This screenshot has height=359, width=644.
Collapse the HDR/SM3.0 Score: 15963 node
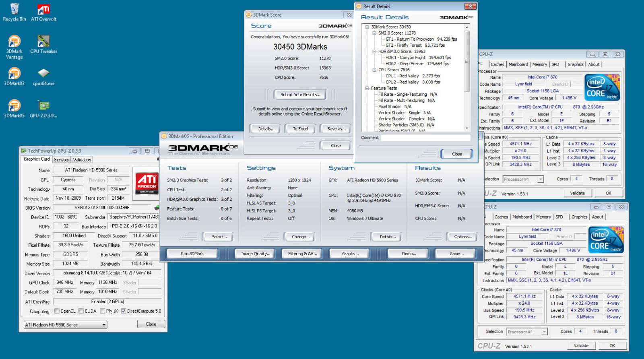point(374,52)
